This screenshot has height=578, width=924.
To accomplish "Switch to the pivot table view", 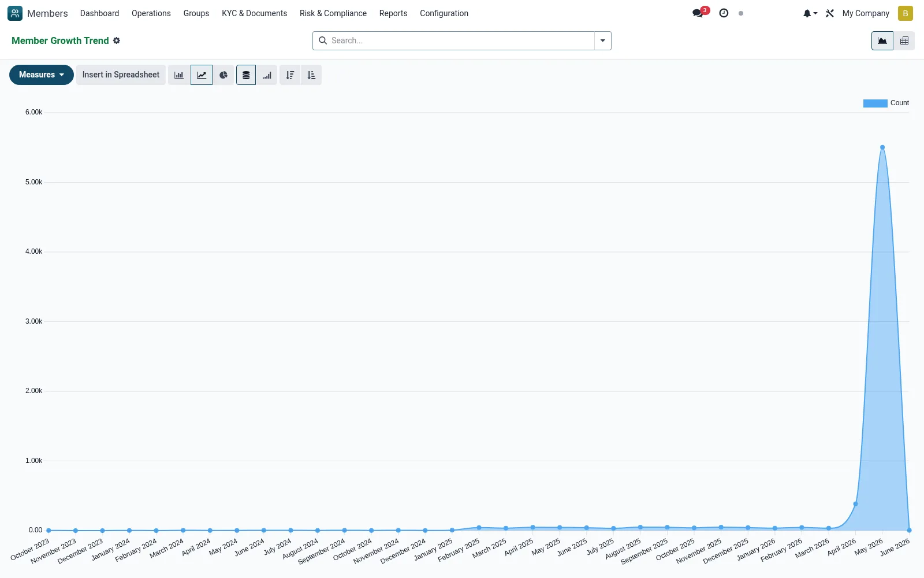I will pyautogui.click(x=904, y=40).
